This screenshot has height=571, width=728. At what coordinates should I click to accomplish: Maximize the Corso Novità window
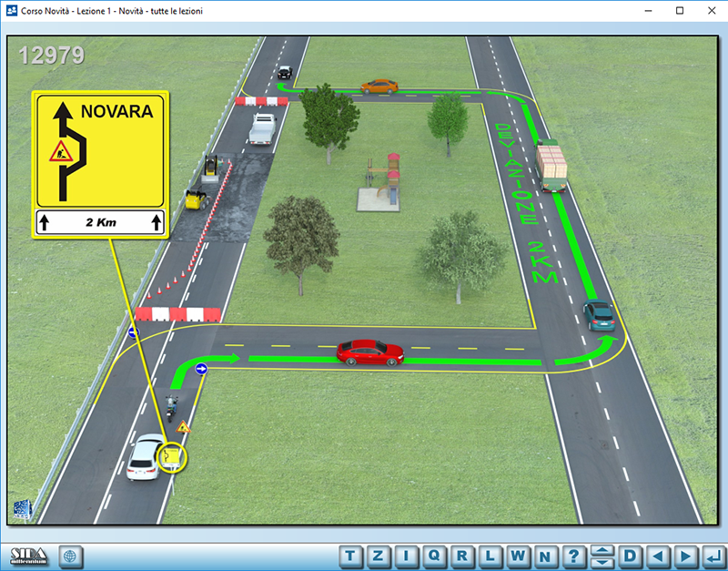click(x=679, y=11)
